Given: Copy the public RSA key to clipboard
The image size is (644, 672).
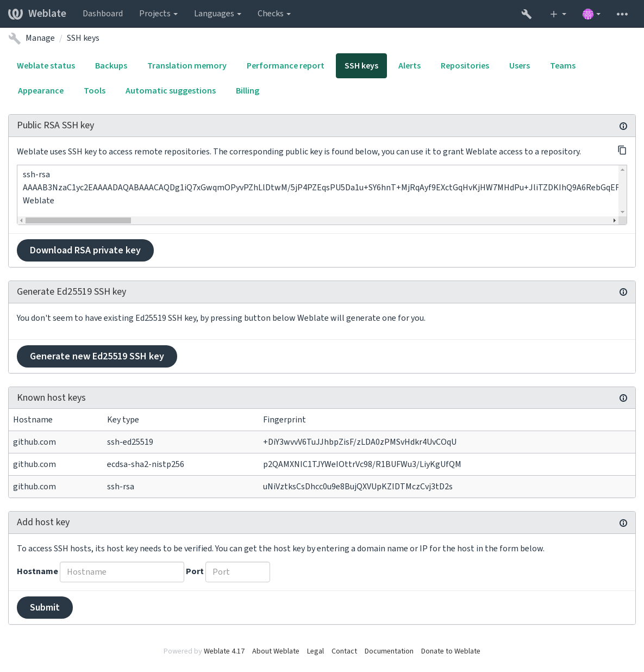Looking at the screenshot, I should pos(622,150).
